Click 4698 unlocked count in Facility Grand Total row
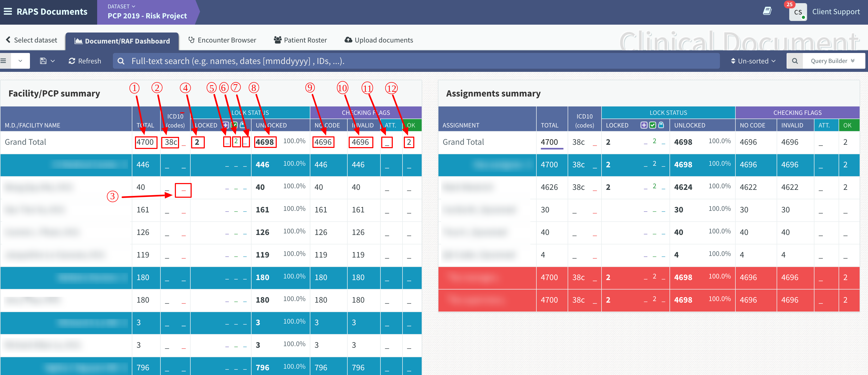 (x=264, y=142)
